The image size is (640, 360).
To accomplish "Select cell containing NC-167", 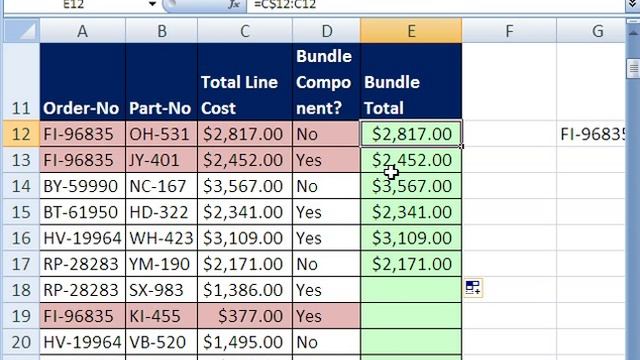I will pyautogui.click(x=162, y=186).
